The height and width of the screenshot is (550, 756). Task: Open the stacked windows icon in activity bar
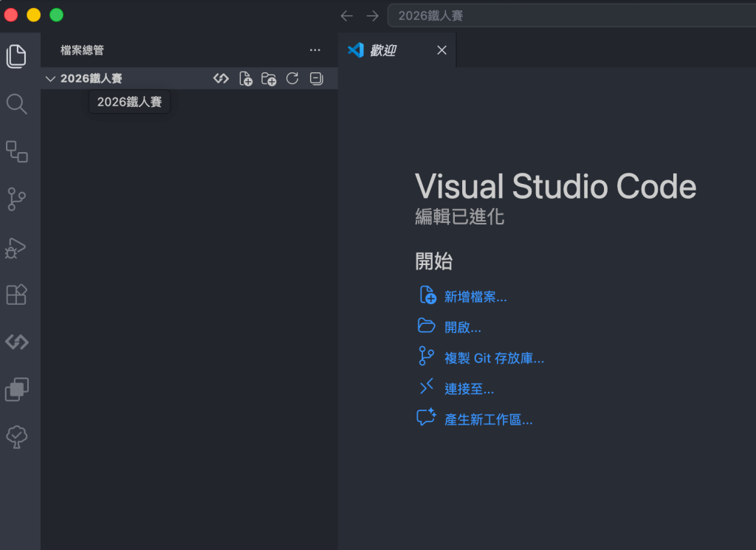pyautogui.click(x=17, y=389)
